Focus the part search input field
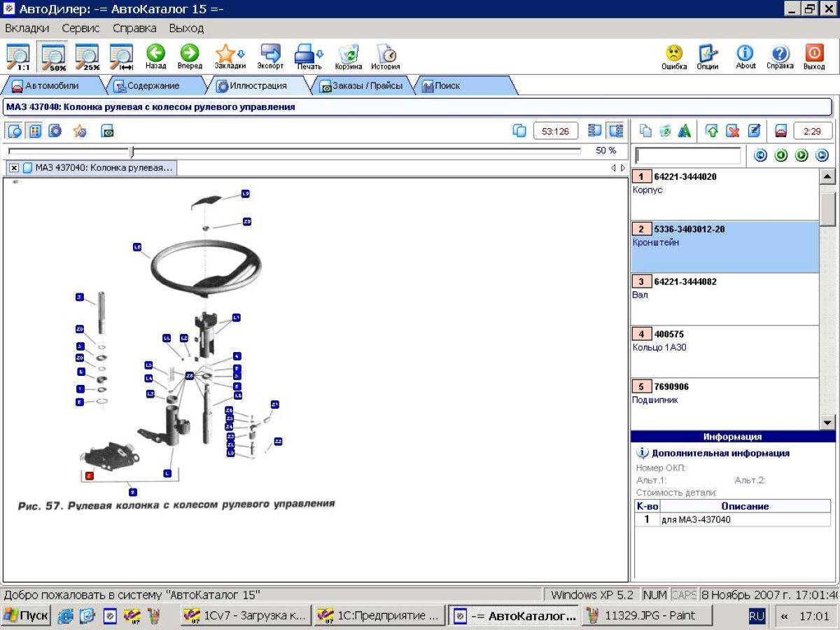The width and height of the screenshot is (840, 630). coord(687,155)
